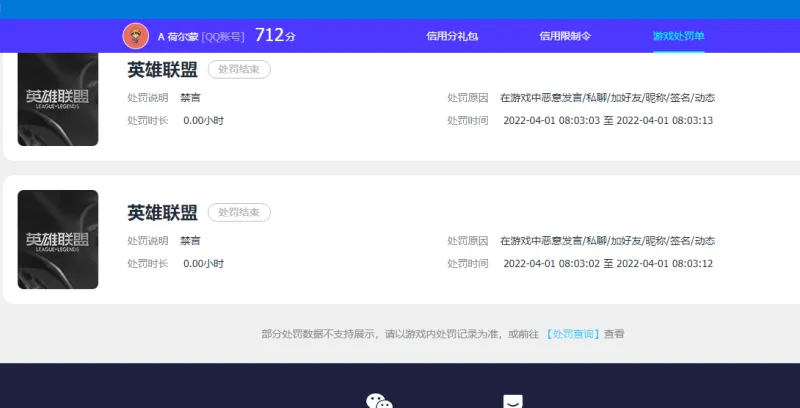Click 英雄联盟 title of the 08:03:12 record
Screen dimensions: 800x408
tap(162, 213)
